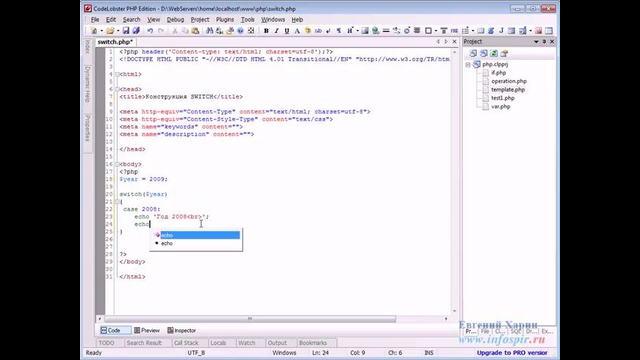The height and width of the screenshot is (360, 640).
Task: Collapse the php.clpprj tree node
Action: 468,64
